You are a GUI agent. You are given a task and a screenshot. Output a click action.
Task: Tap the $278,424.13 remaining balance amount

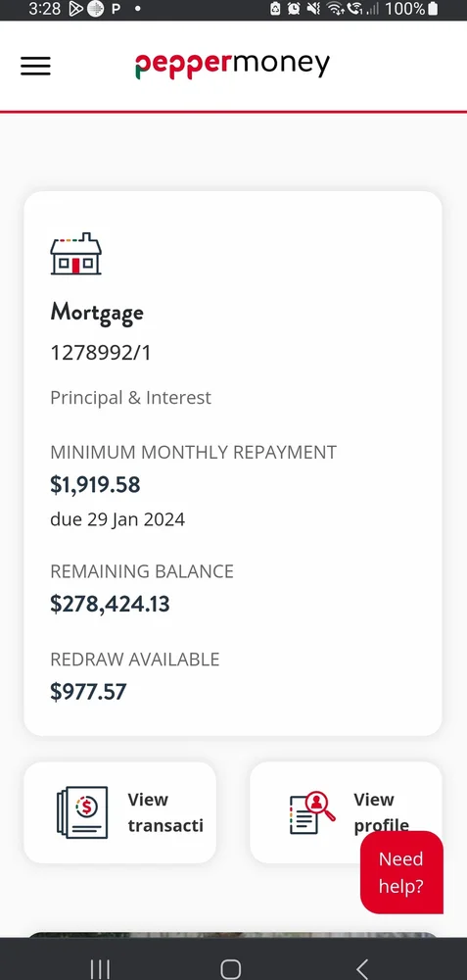[x=110, y=604]
